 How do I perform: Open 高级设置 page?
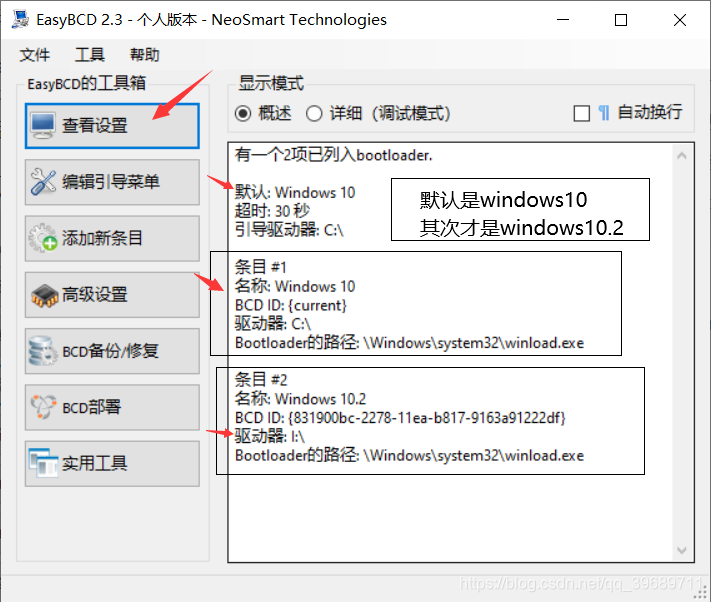point(112,295)
